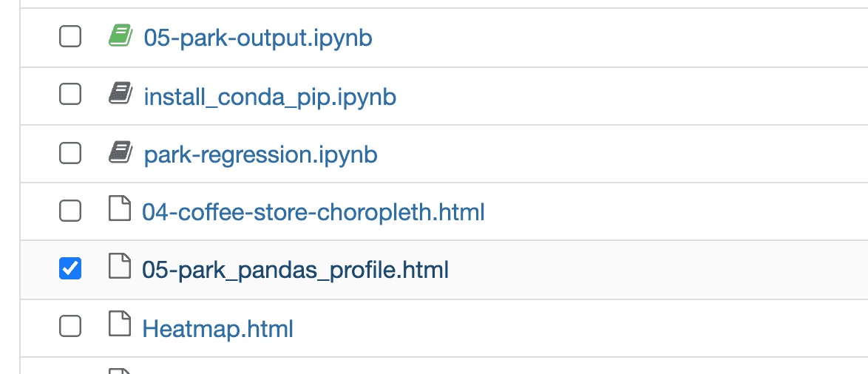The width and height of the screenshot is (868, 374).
Task: Open 04-coffee-store-choropleth.html file link
Action: [313, 212]
